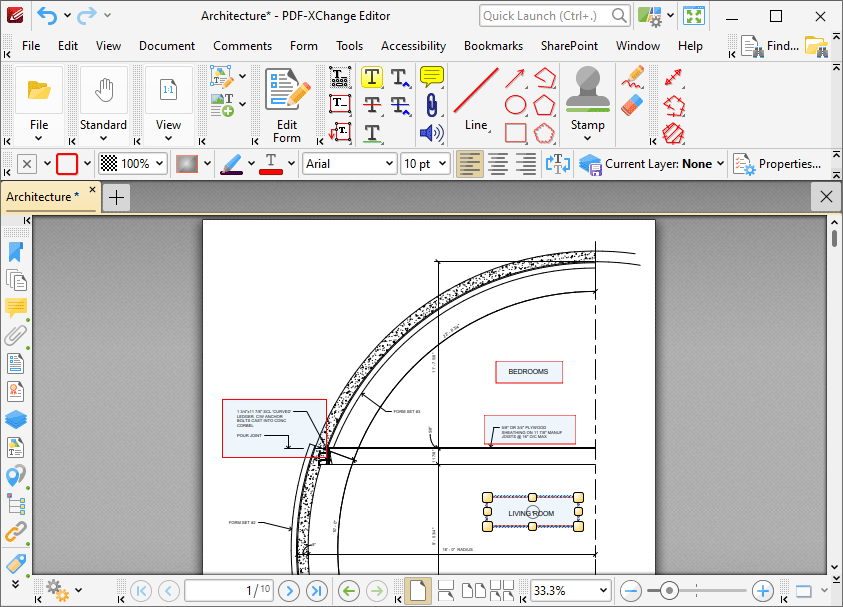Open the Attachments pane in sidebar
This screenshot has height=607, width=843.
pos(16,335)
